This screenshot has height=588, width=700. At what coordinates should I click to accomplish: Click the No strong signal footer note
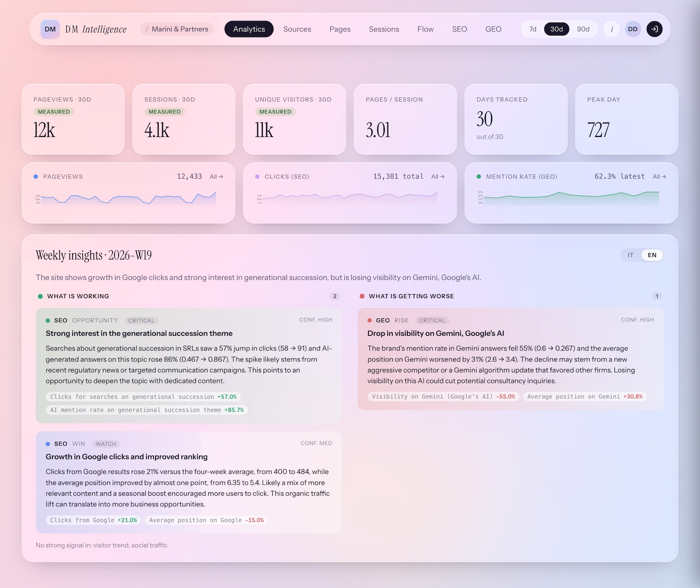(x=102, y=545)
